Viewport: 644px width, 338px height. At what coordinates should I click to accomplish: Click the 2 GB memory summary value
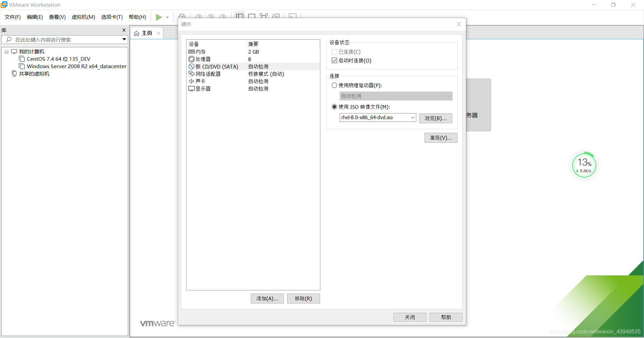click(254, 52)
